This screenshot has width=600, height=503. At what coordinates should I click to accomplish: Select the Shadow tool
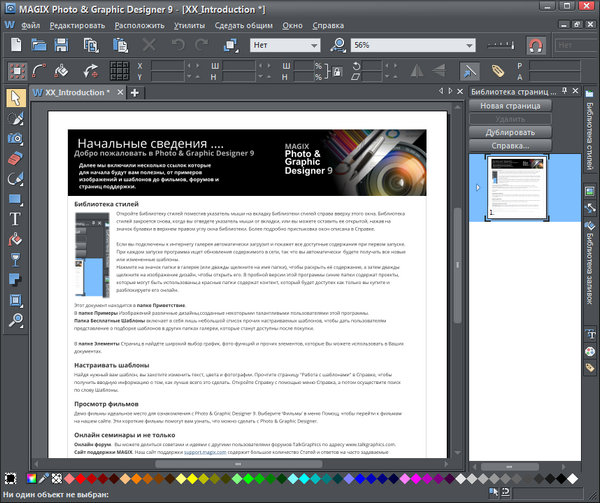pyautogui.click(x=15, y=279)
